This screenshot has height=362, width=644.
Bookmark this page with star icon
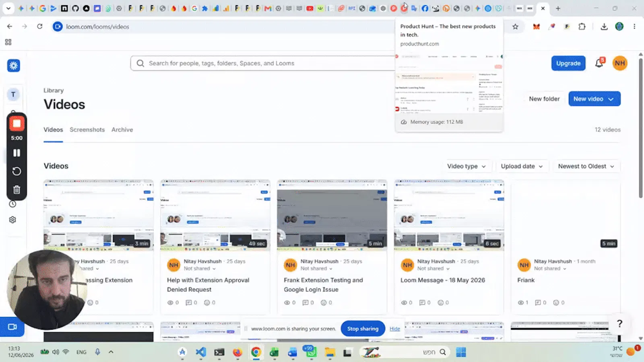click(x=515, y=27)
